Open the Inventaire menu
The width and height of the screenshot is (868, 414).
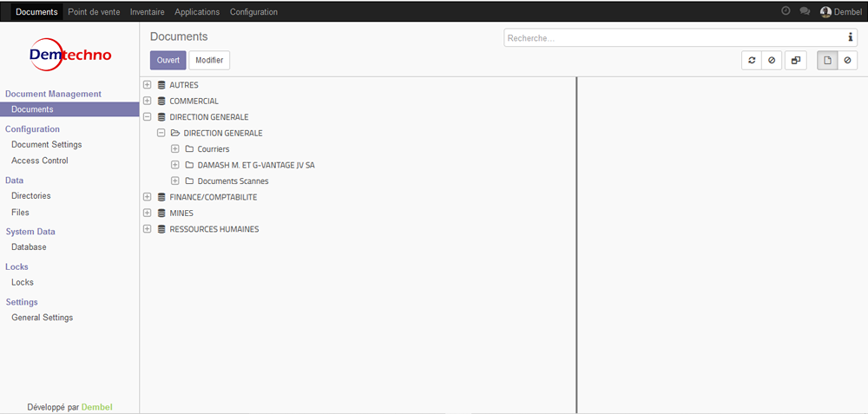click(147, 11)
